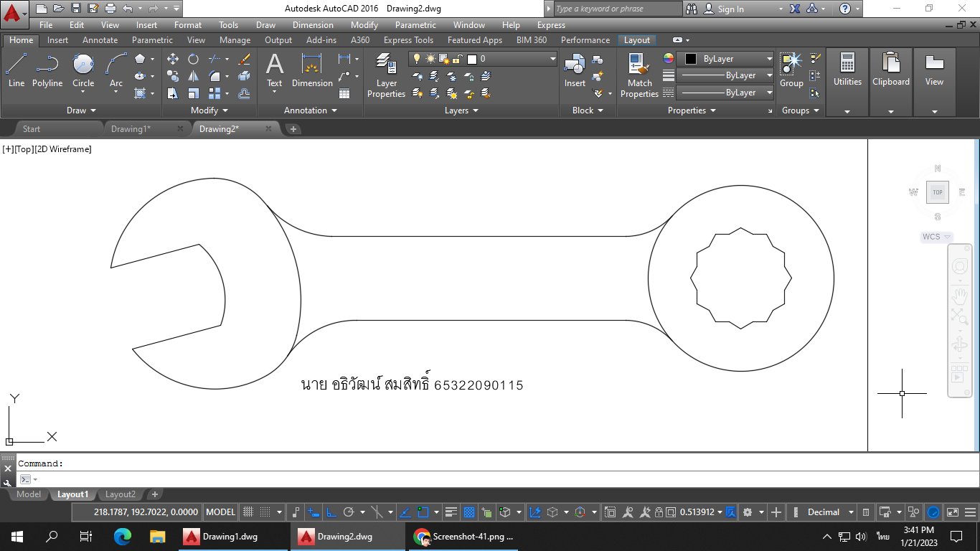Click the Insert block button
The image size is (980, 551).
point(575,70)
